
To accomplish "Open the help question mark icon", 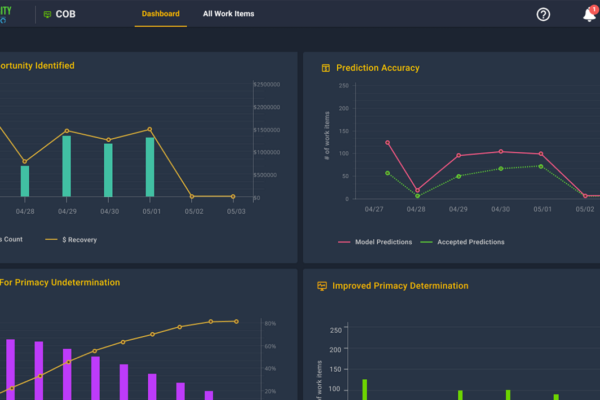I will click(x=543, y=15).
